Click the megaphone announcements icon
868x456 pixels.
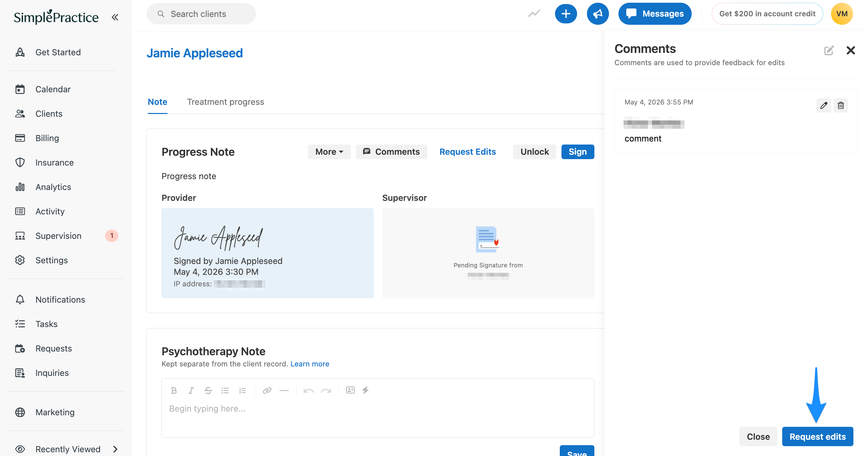(x=598, y=14)
